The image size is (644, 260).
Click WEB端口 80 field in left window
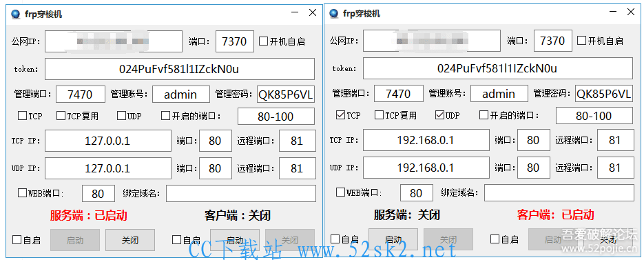pyautogui.click(x=98, y=193)
